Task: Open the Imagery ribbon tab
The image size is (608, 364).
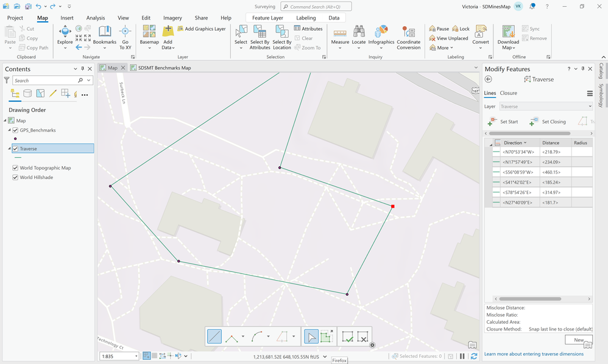Action: coord(172,18)
